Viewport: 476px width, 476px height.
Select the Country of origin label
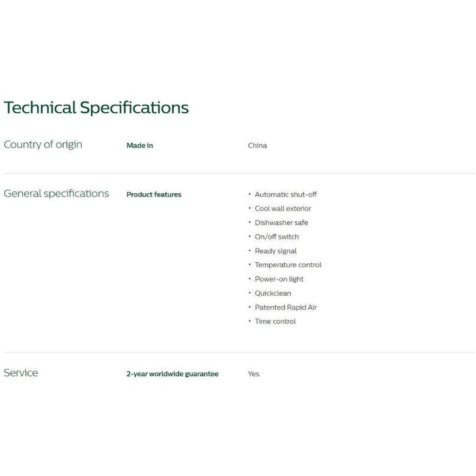point(43,144)
